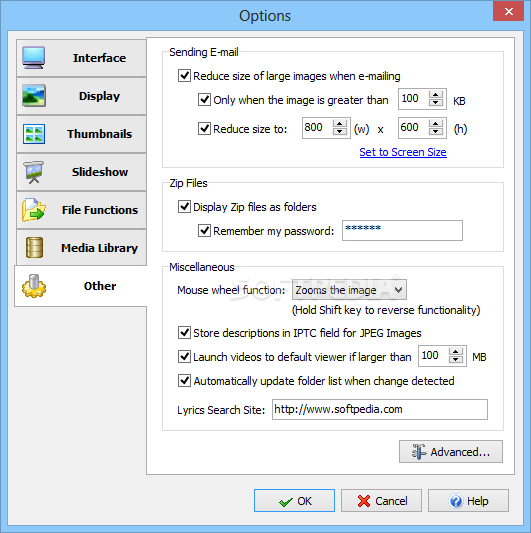Toggle Launch videos to default viewer checkbox
The image size is (531, 533).
click(x=184, y=357)
